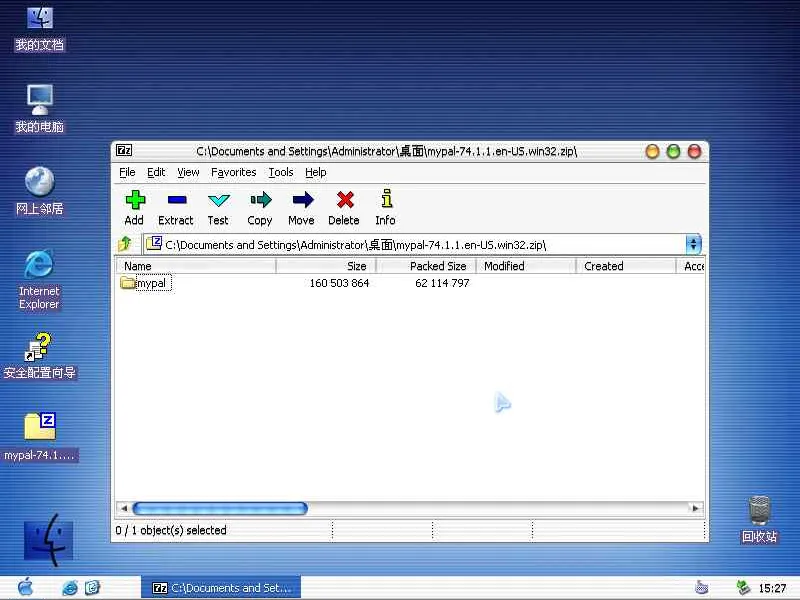Maximize window with the green button
Image resolution: width=800 pixels, height=600 pixels.
pyautogui.click(x=673, y=152)
